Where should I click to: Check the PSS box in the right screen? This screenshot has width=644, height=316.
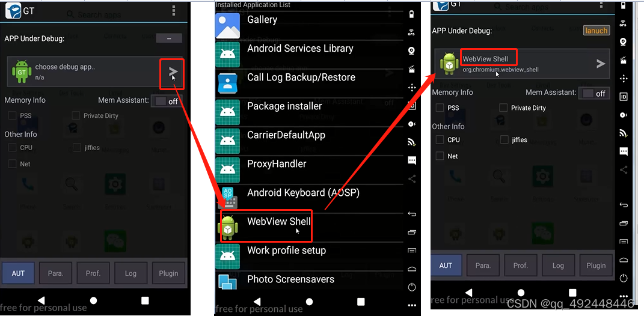(x=440, y=108)
